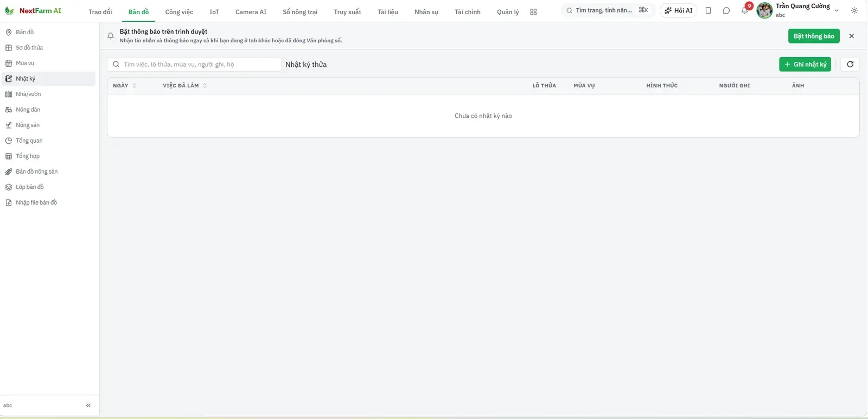This screenshot has width=868, height=419.
Task: Click the refresh icon beside Ghi nhật ký
Action: click(x=850, y=64)
